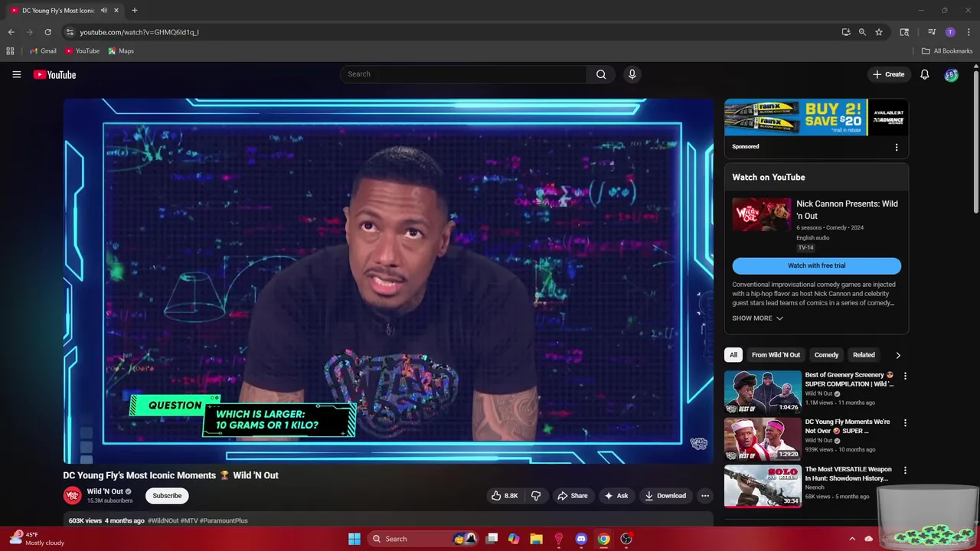Open Best of Greenery Screenery video thumbnail

pos(763,392)
